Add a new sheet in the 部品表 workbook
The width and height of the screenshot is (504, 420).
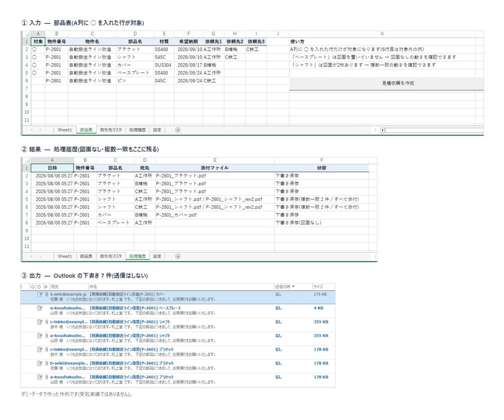pyautogui.click(x=178, y=130)
